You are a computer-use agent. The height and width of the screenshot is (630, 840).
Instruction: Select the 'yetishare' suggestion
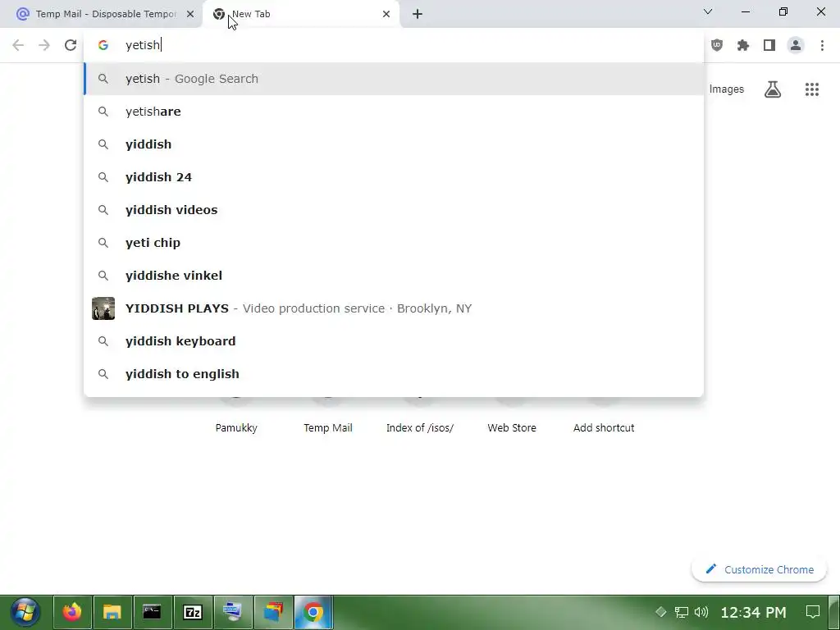pos(394,112)
